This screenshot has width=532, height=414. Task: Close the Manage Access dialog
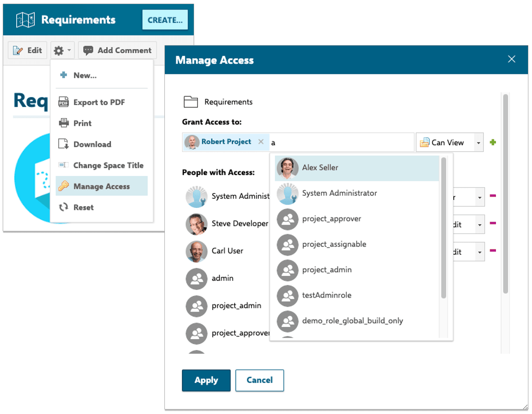click(x=511, y=59)
